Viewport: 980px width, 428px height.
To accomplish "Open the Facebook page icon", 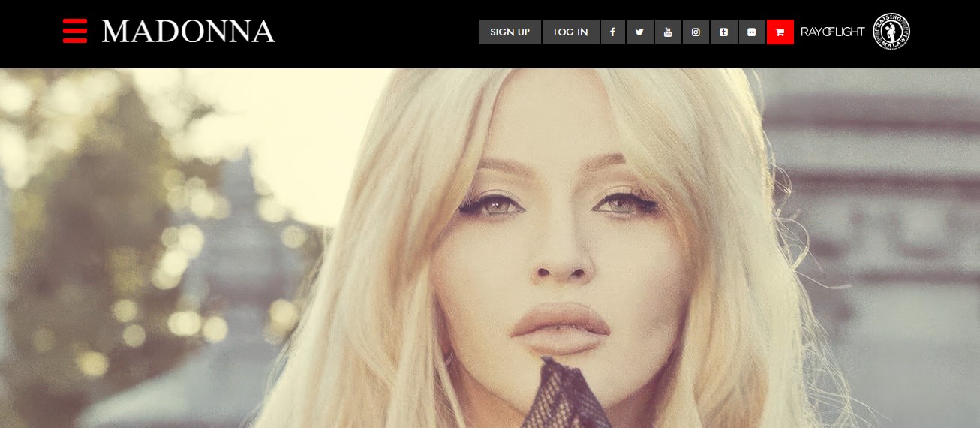I will coord(612,32).
